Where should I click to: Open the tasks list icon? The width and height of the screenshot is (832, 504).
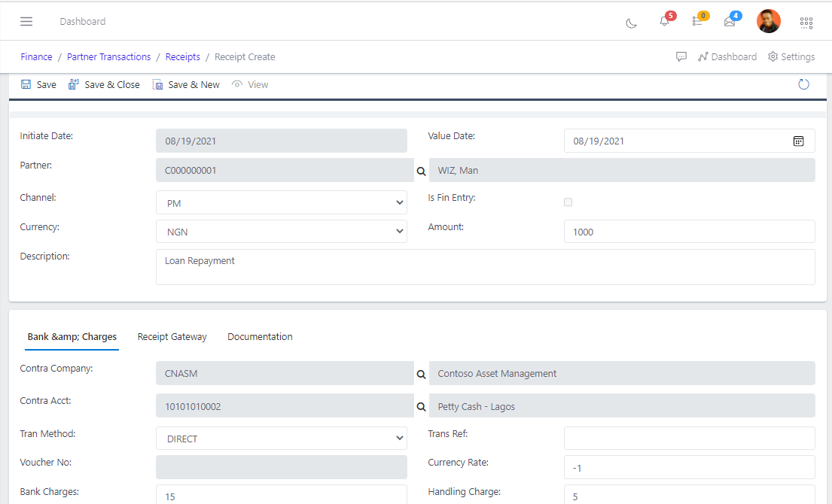click(x=697, y=21)
